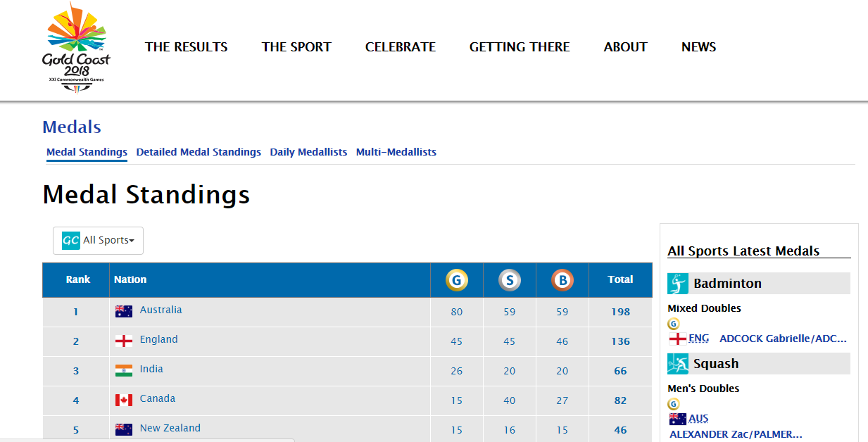Open the All Sports dropdown
This screenshot has height=442, width=868.
tap(99, 240)
